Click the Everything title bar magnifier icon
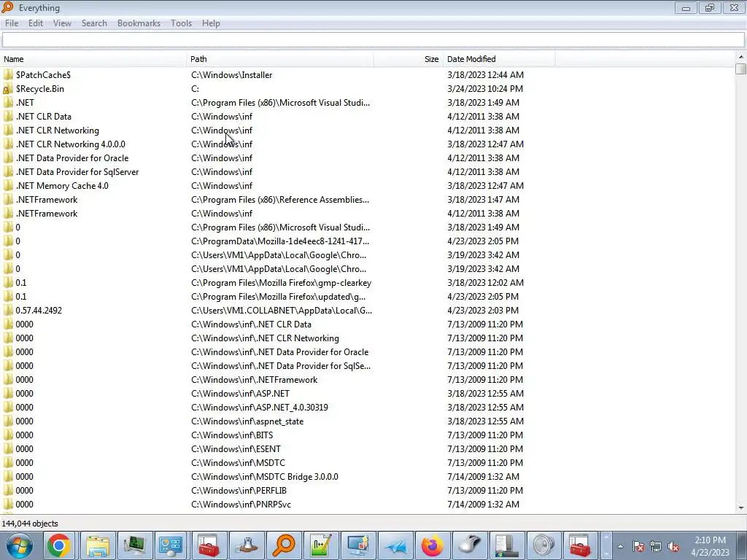 point(7,7)
